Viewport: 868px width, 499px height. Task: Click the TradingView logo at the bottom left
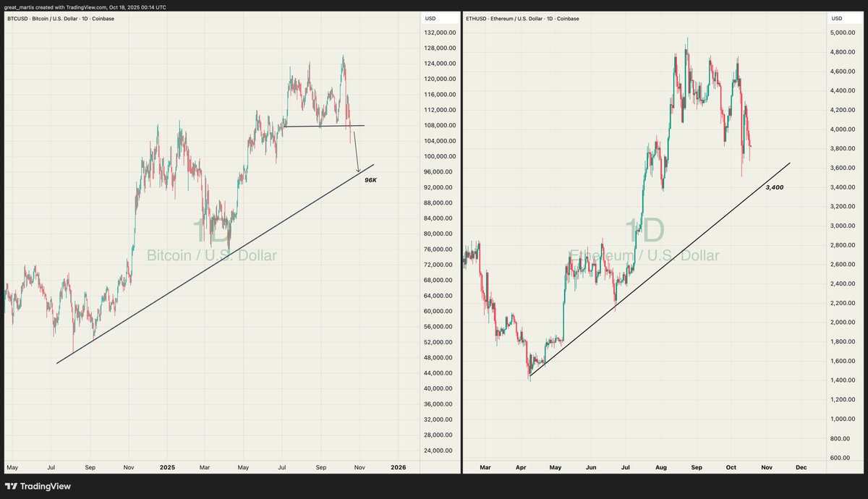(x=37, y=486)
